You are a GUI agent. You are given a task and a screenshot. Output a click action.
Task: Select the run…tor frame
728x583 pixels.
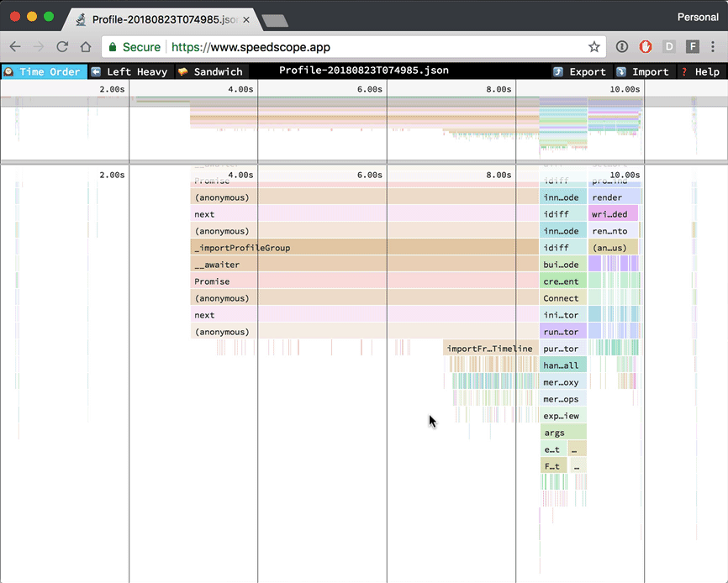pos(562,332)
